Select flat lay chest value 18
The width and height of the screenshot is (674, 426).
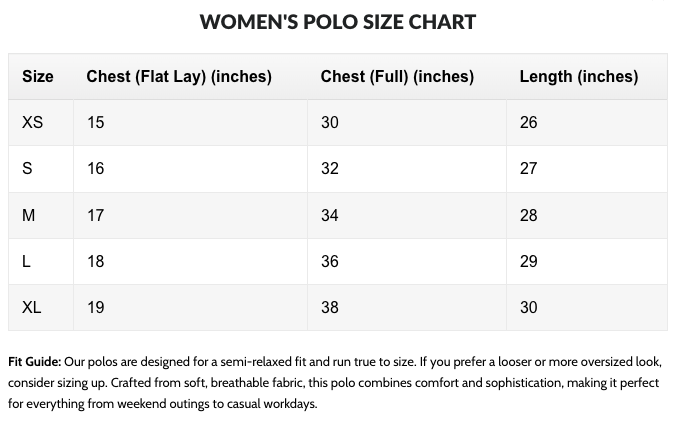click(x=96, y=261)
